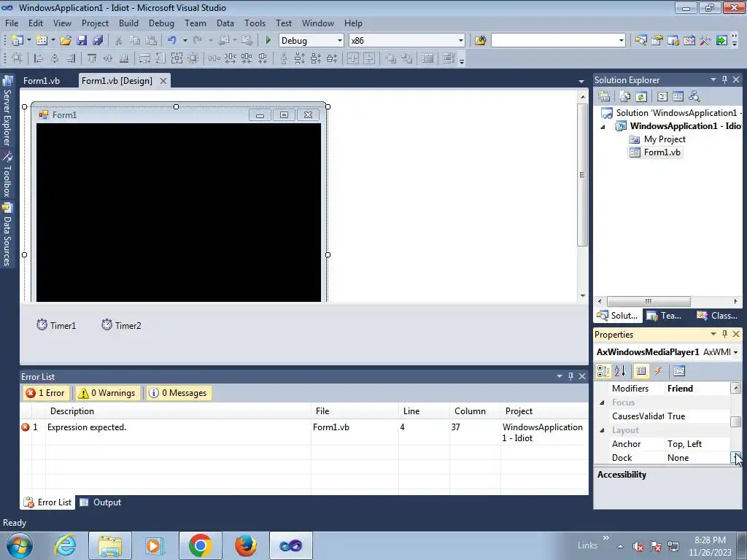Switch to the Class View tab
This screenshot has width=747, height=560.
click(717, 315)
